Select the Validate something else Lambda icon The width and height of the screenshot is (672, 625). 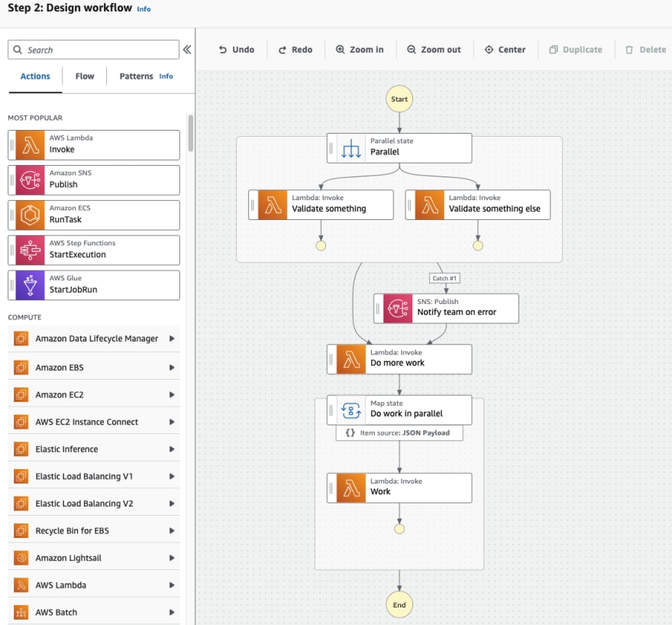click(430, 205)
